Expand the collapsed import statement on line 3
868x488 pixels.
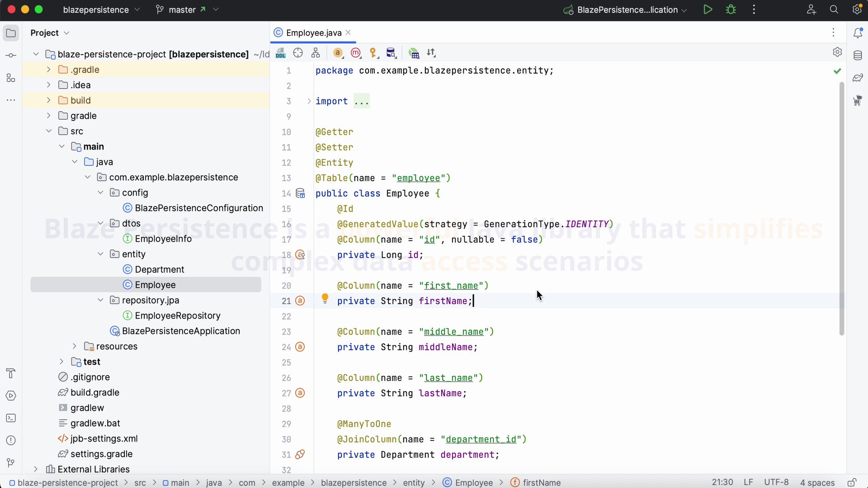tap(309, 101)
